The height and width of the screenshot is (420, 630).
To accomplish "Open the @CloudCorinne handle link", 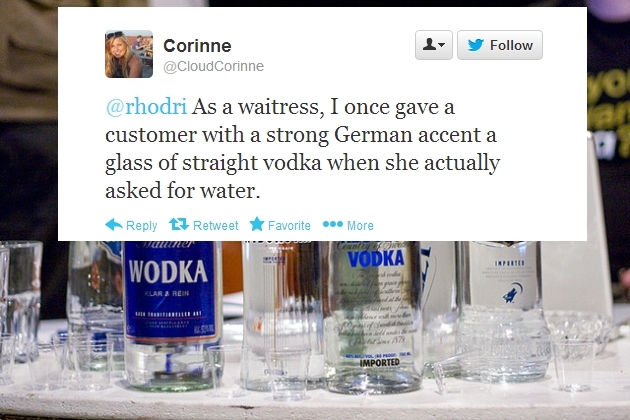I will 213,66.
